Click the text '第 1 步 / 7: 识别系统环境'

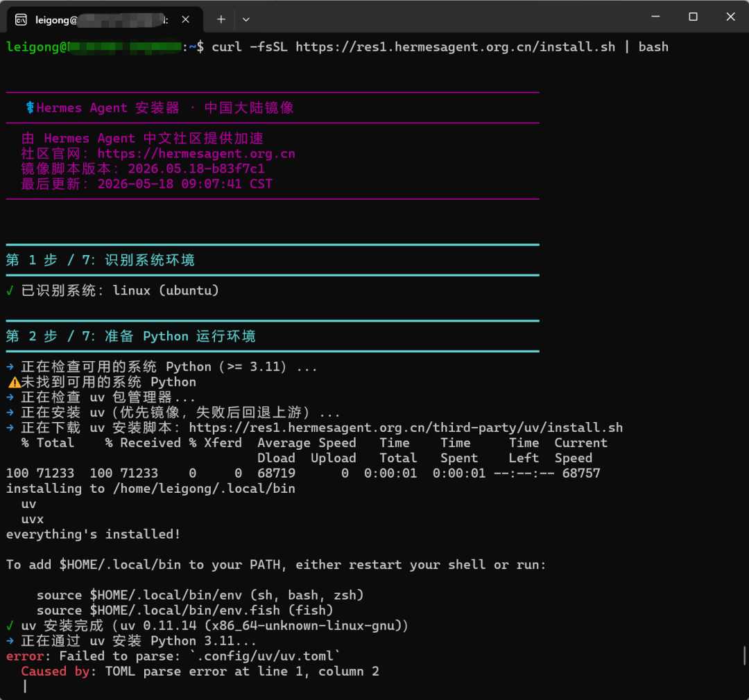coord(101,260)
